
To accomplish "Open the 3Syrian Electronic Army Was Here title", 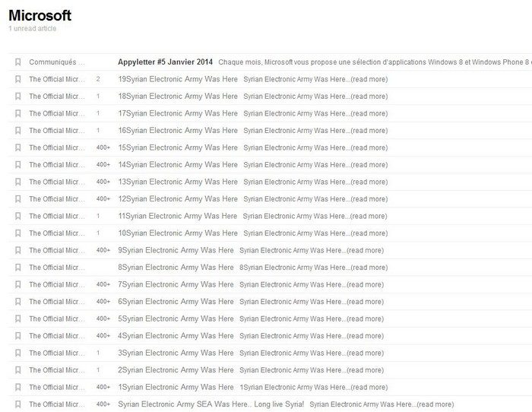I will 176,353.
